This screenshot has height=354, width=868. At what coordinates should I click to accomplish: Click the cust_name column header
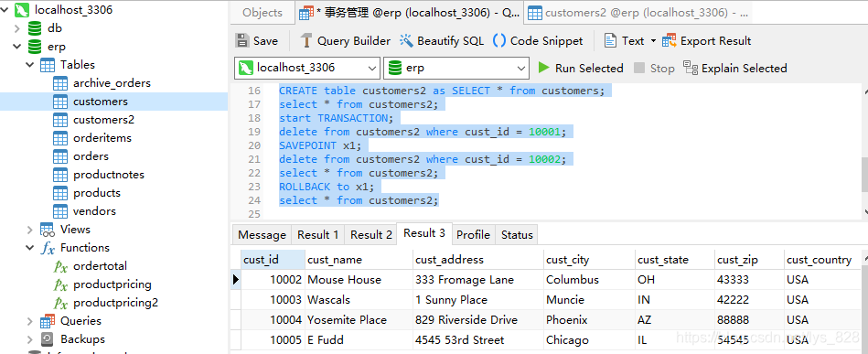point(359,259)
